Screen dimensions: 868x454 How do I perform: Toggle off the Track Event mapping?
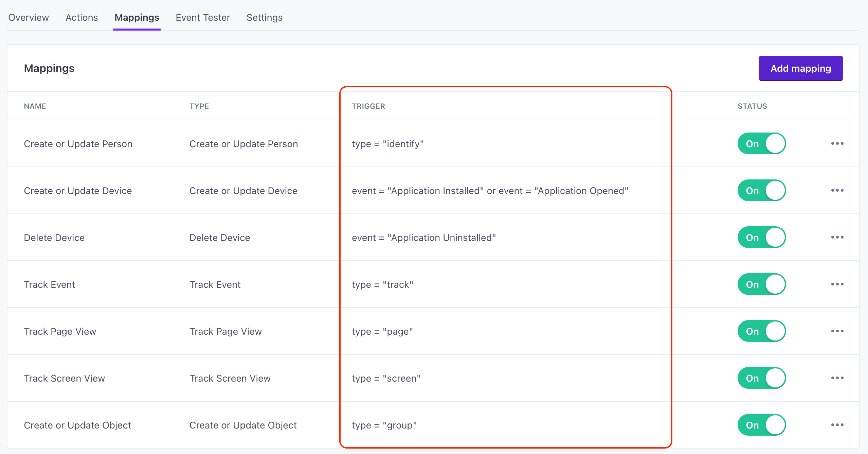(x=761, y=284)
